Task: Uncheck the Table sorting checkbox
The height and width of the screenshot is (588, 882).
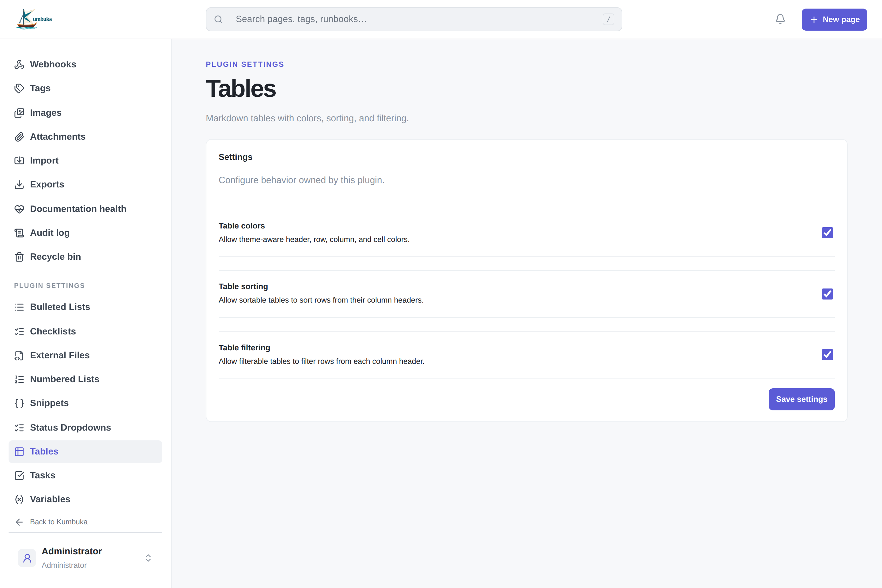Action: tap(827, 294)
